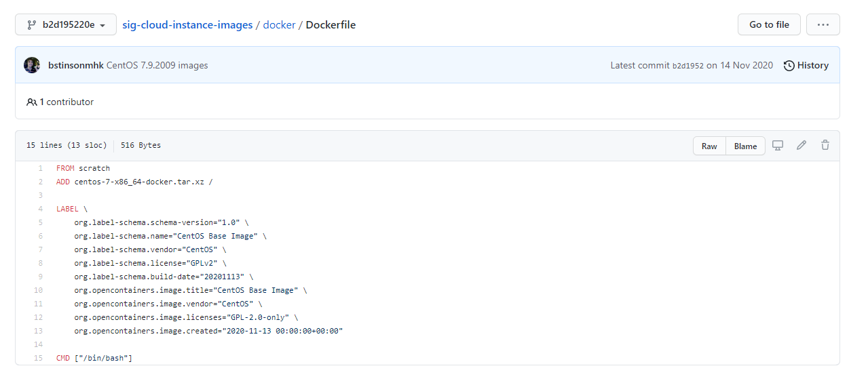Open the b2d195220e branch dropdown
The width and height of the screenshot is (868, 383).
pos(66,24)
